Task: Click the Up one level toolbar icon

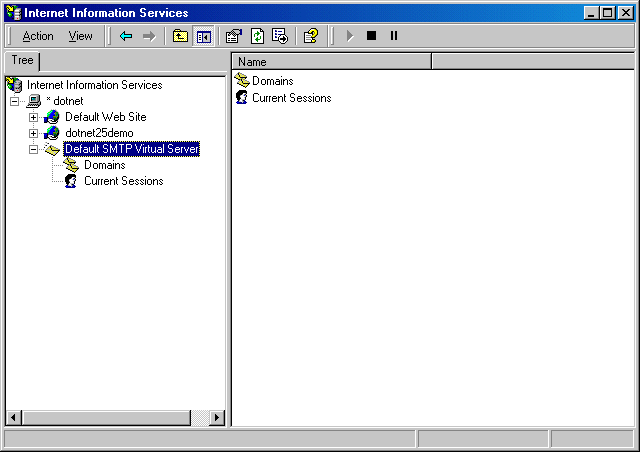Action: pos(180,36)
